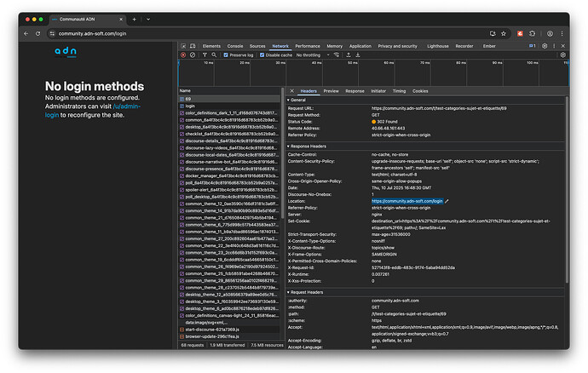Show the Timing tab
This screenshot has height=373, width=588.
pyautogui.click(x=399, y=91)
